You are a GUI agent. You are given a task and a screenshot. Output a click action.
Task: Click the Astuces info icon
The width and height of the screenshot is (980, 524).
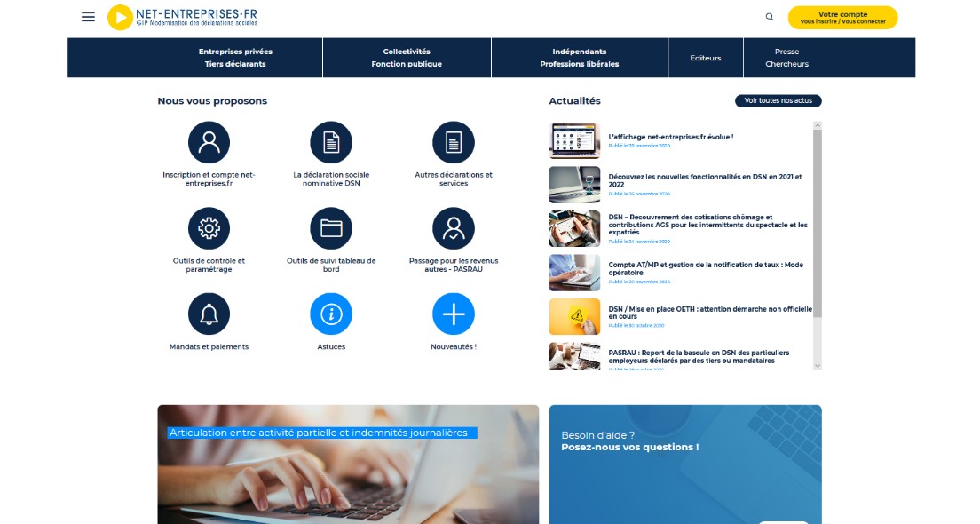click(331, 314)
